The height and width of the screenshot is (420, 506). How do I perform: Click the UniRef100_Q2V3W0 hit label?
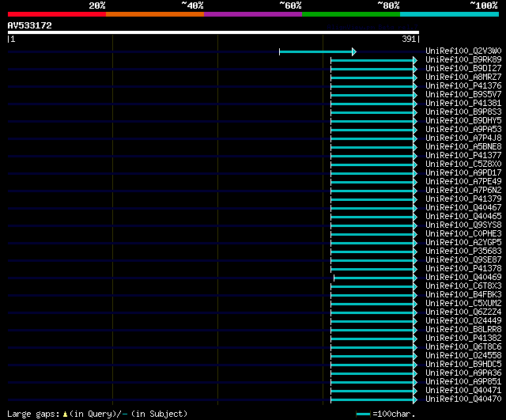[x=463, y=51]
